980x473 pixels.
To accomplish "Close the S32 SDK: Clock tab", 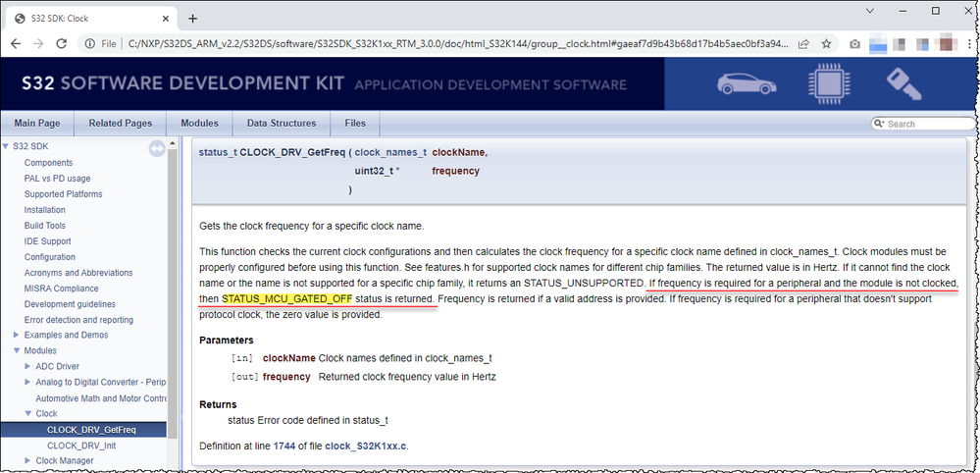I will point(167,18).
